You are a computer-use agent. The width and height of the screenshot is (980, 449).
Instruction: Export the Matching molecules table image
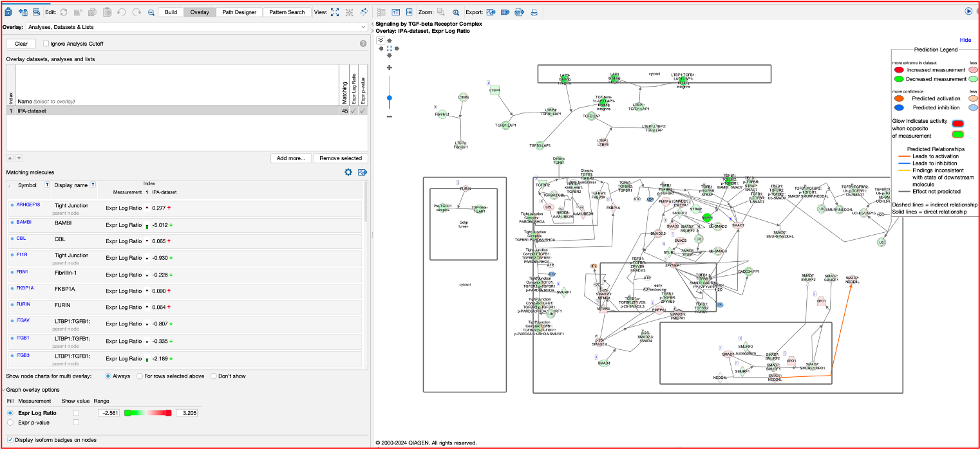[x=363, y=172]
